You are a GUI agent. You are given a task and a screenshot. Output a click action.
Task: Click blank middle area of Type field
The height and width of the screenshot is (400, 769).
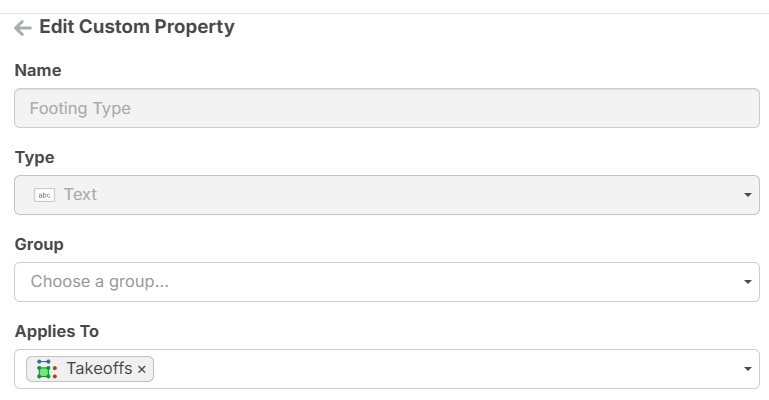pyautogui.click(x=400, y=195)
